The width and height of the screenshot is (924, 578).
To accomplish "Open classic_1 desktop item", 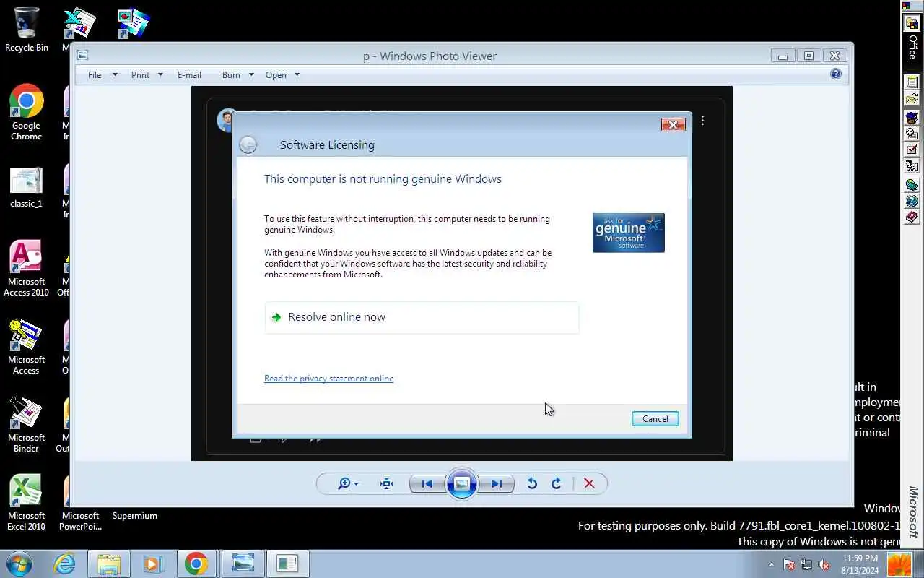I will 27,187.
